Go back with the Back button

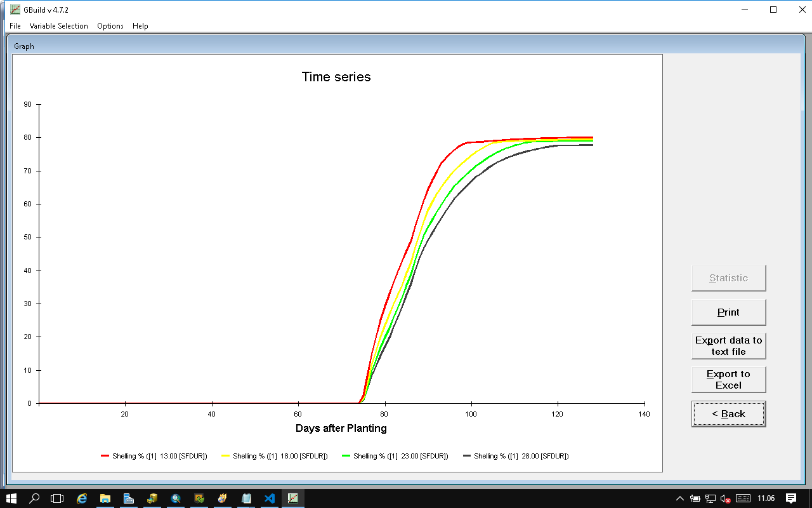[728, 414]
